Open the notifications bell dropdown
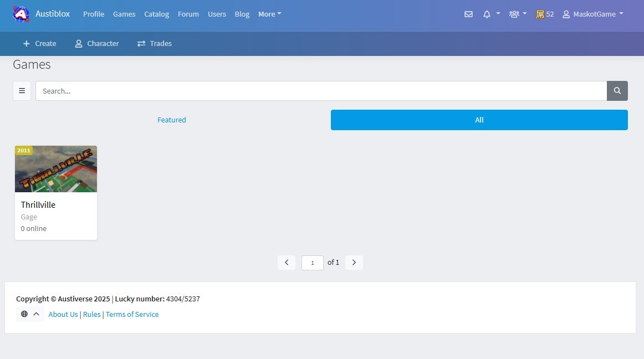644x359 pixels. click(491, 14)
